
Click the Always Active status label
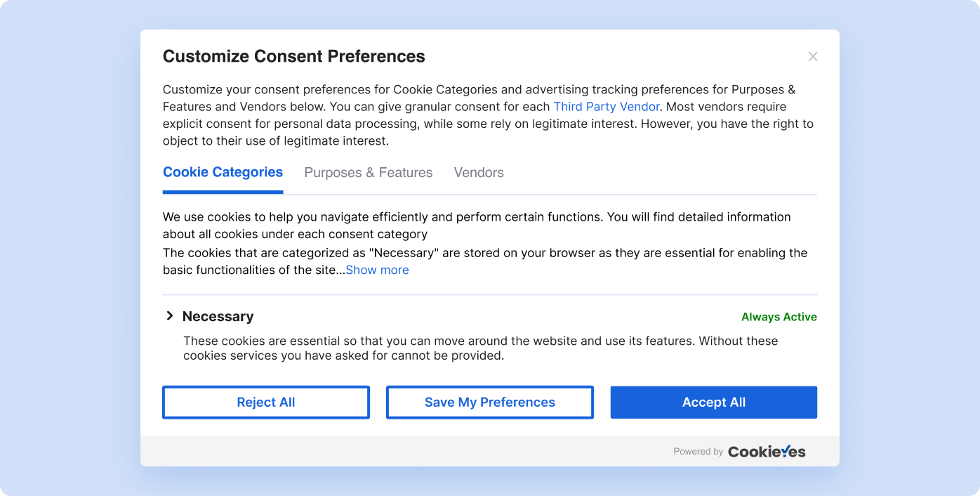(779, 317)
